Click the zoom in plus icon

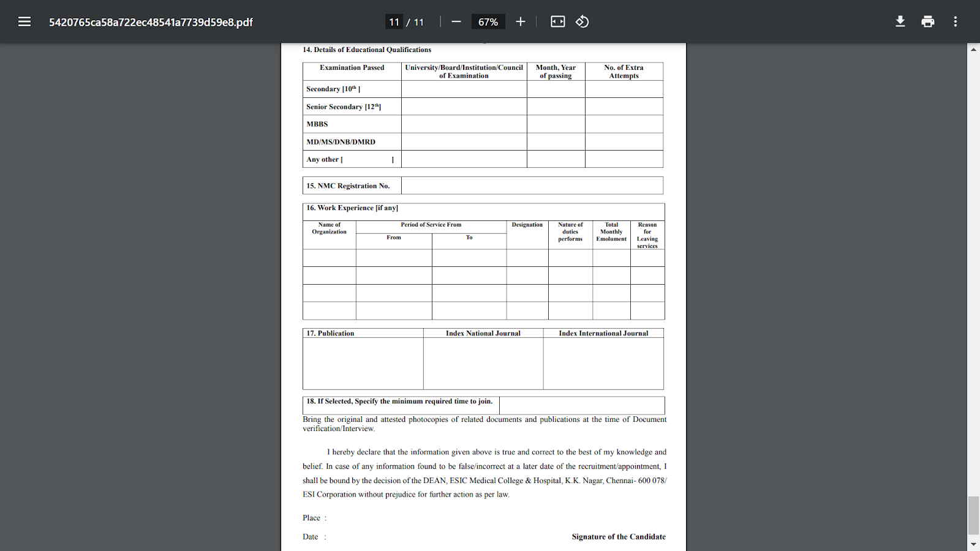coord(521,22)
